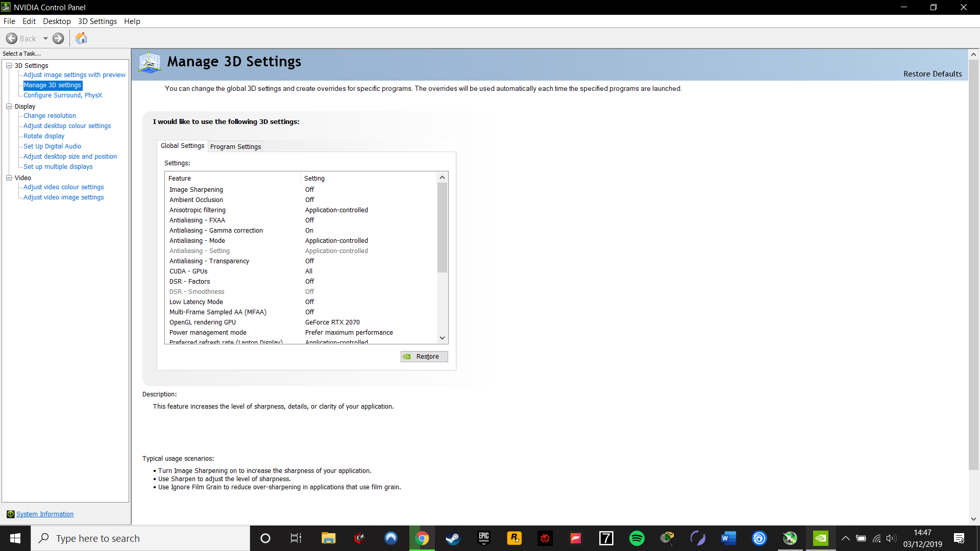Select the Low Latency Mode row
The width and height of the screenshot is (980, 551).
pyautogui.click(x=301, y=302)
